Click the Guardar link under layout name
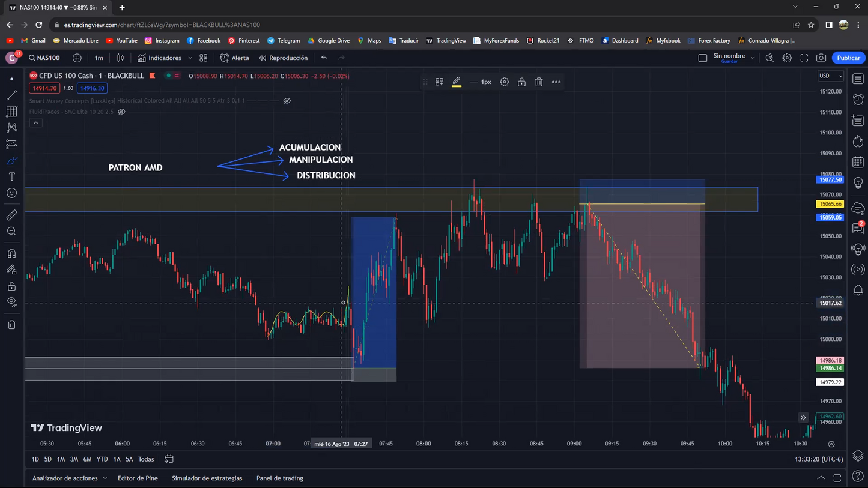Image resolution: width=868 pixels, height=488 pixels. pos(729,62)
